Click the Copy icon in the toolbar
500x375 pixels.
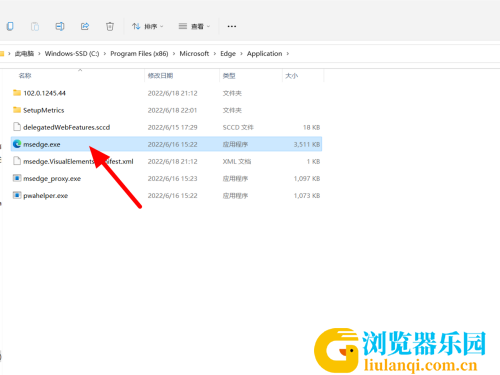pos(10,26)
